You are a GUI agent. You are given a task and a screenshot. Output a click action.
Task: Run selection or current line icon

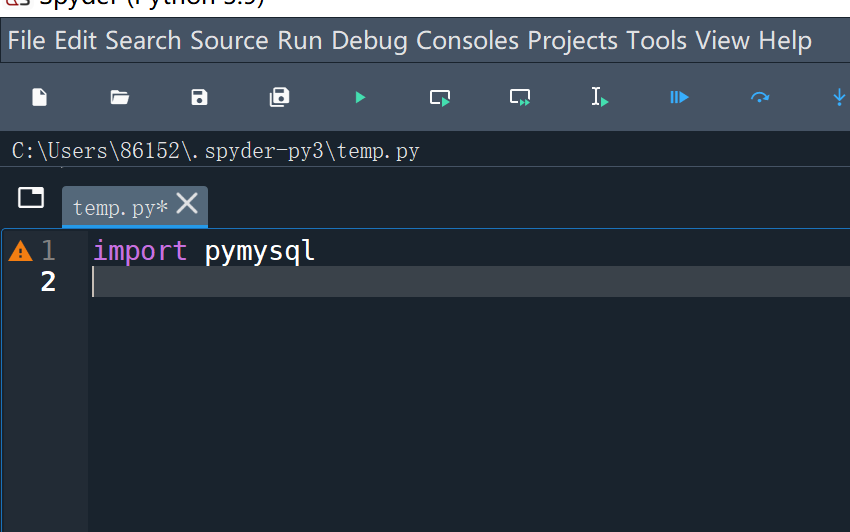click(x=600, y=98)
